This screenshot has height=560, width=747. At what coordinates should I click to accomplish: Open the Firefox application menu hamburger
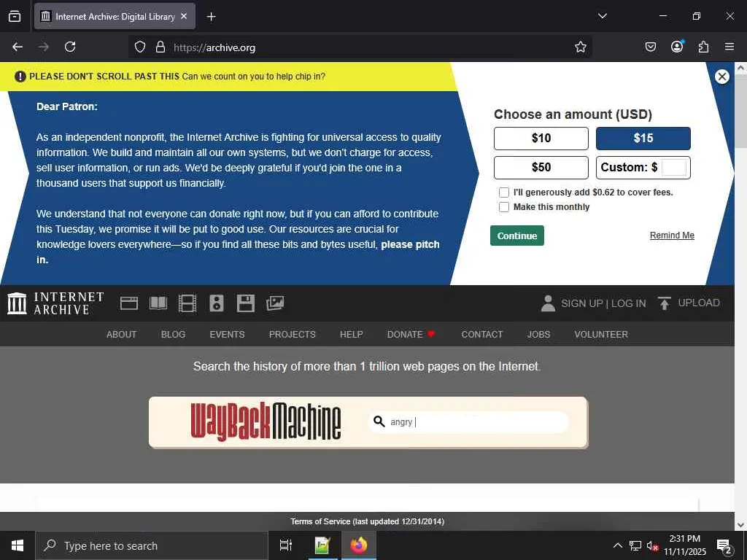729,47
